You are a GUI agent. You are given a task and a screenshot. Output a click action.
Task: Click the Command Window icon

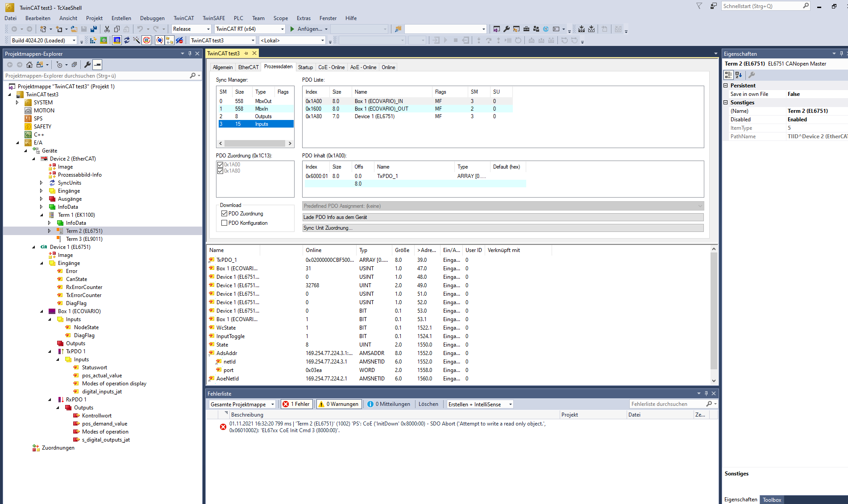[x=556, y=29]
